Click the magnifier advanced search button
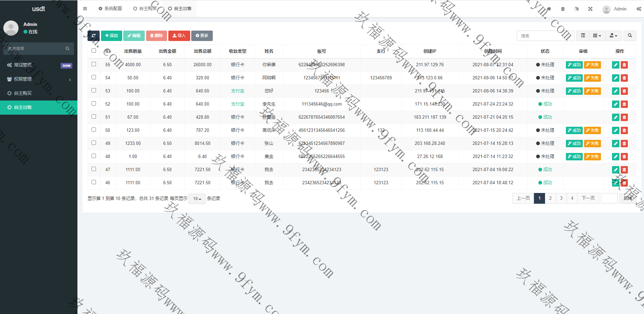 point(630,36)
